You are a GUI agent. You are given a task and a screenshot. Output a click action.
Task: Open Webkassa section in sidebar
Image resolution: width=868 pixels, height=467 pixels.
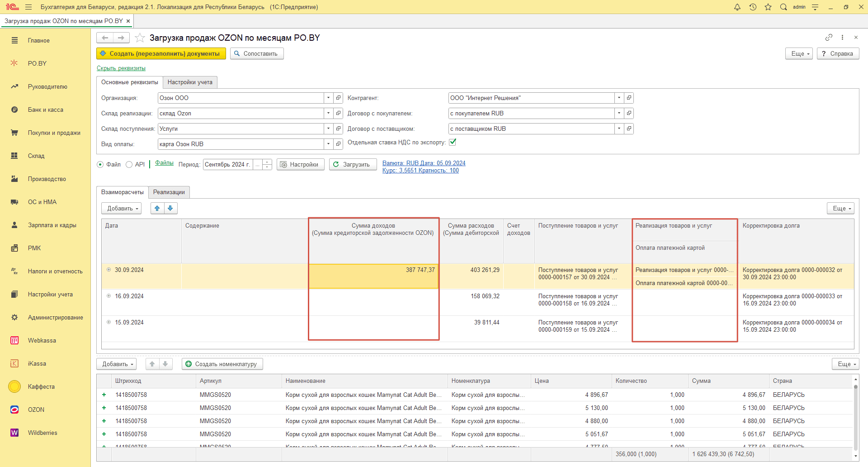point(42,340)
